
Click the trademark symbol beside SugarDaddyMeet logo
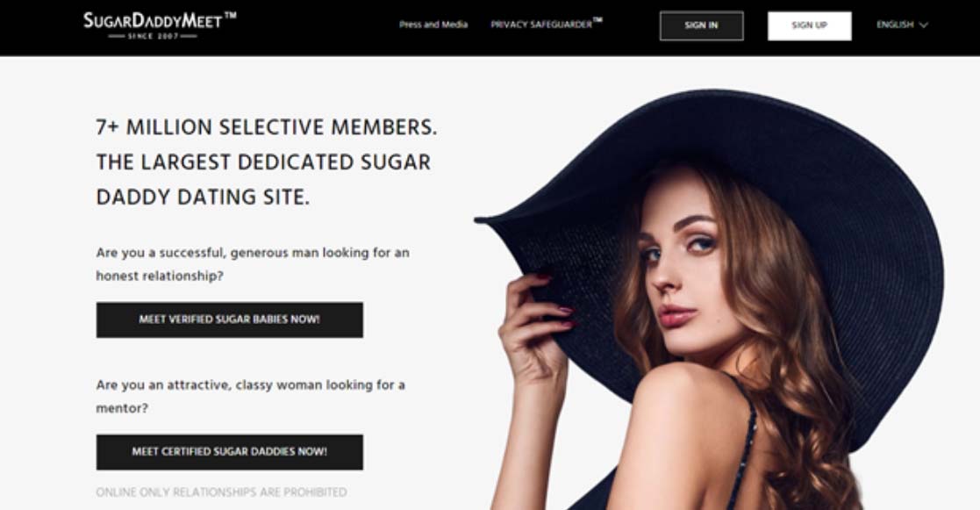point(230,16)
